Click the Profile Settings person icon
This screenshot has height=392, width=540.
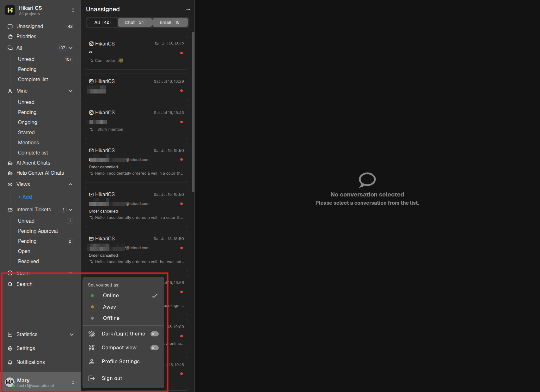click(x=92, y=362)
